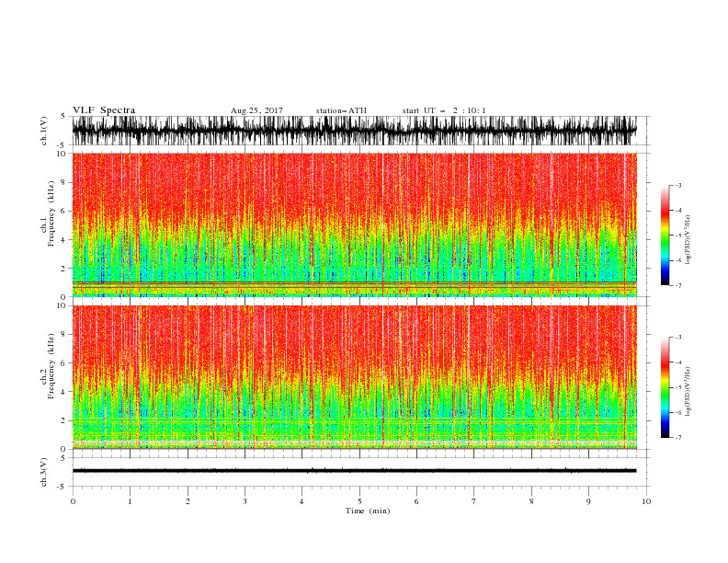
Task: Click the ch.1 voltage waveform trace
Action: [354, 131]
